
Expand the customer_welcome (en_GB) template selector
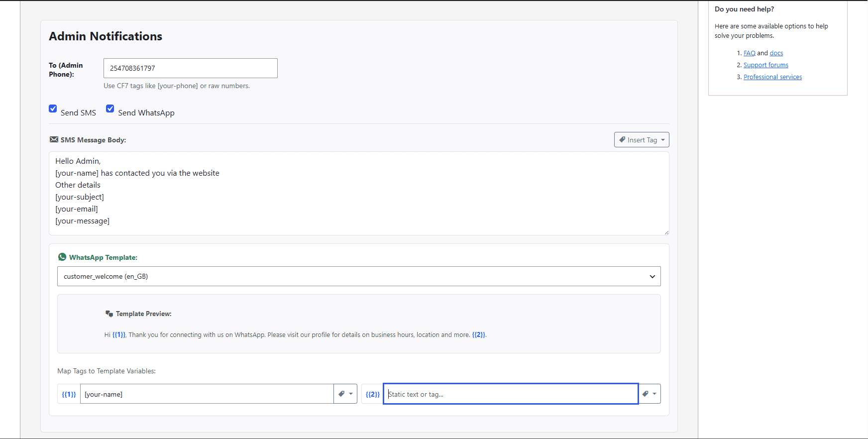coord(359,276)
